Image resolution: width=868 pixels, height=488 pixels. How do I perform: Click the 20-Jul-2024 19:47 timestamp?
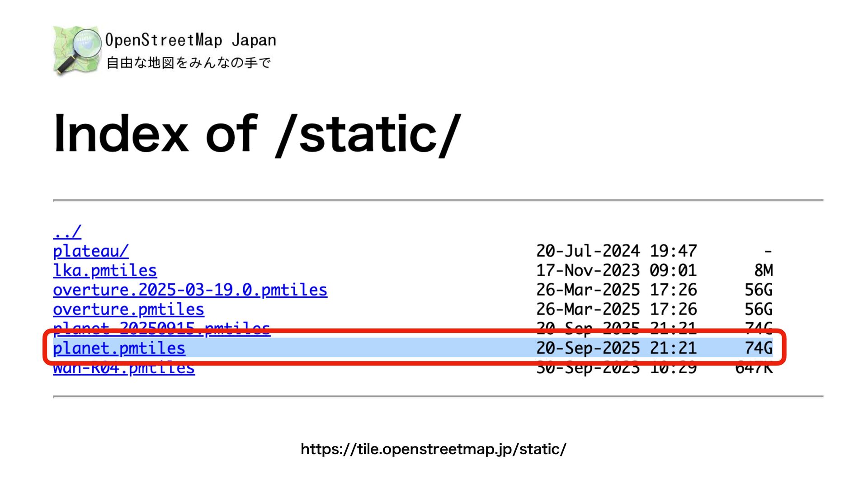616,251
